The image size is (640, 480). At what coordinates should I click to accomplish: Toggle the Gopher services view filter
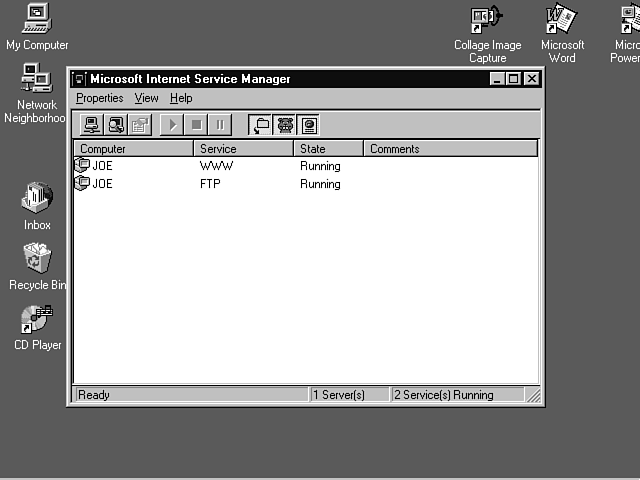(285, 125)
